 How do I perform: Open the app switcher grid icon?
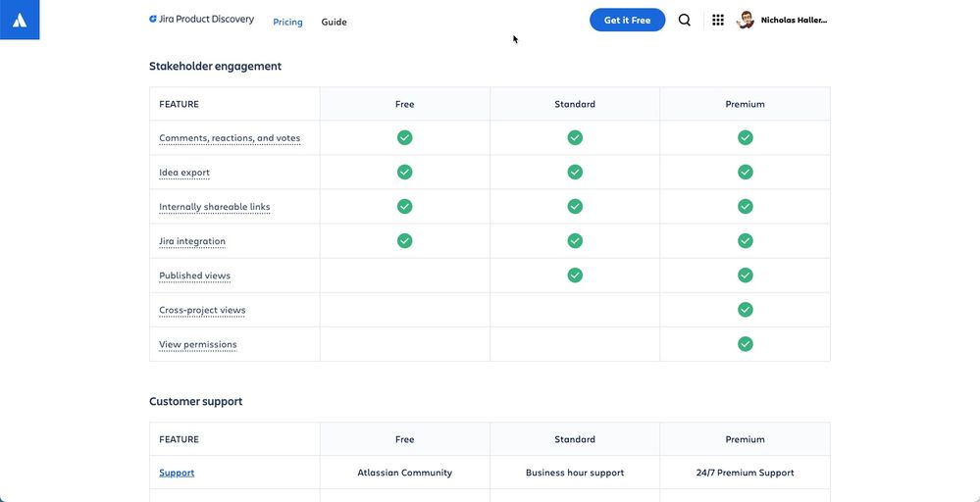717,20
